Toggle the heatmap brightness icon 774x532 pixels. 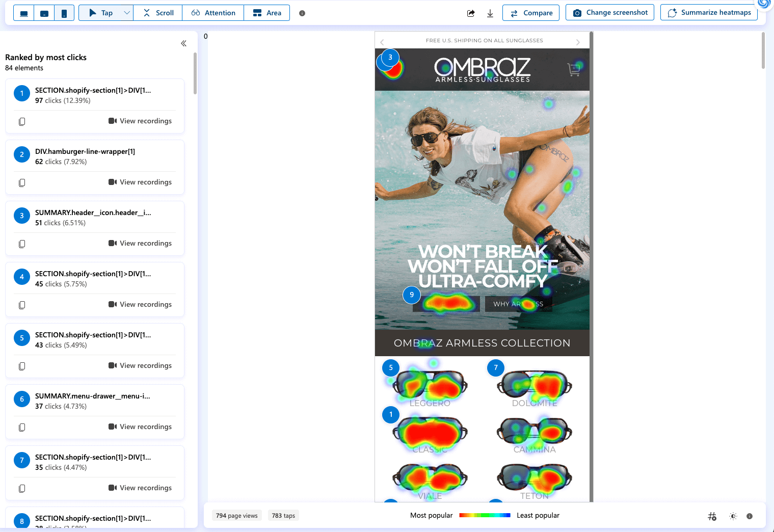[x=733, y=516]
